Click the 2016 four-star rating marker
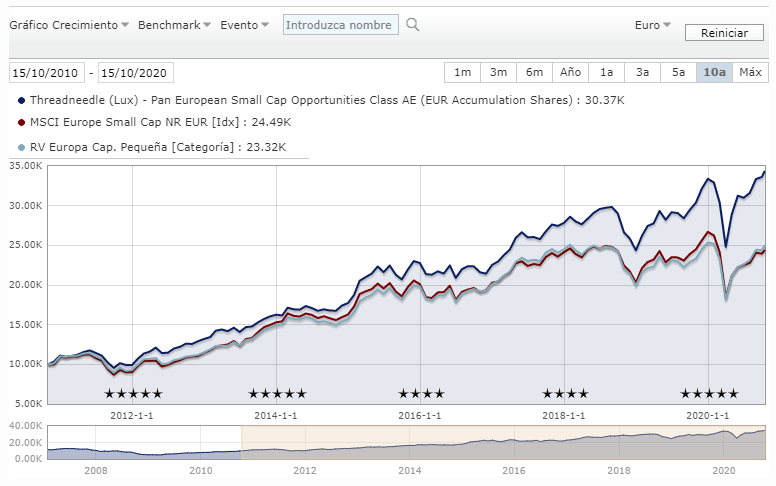The width and height of the screenshot is (776, 486). click(421, 394)
